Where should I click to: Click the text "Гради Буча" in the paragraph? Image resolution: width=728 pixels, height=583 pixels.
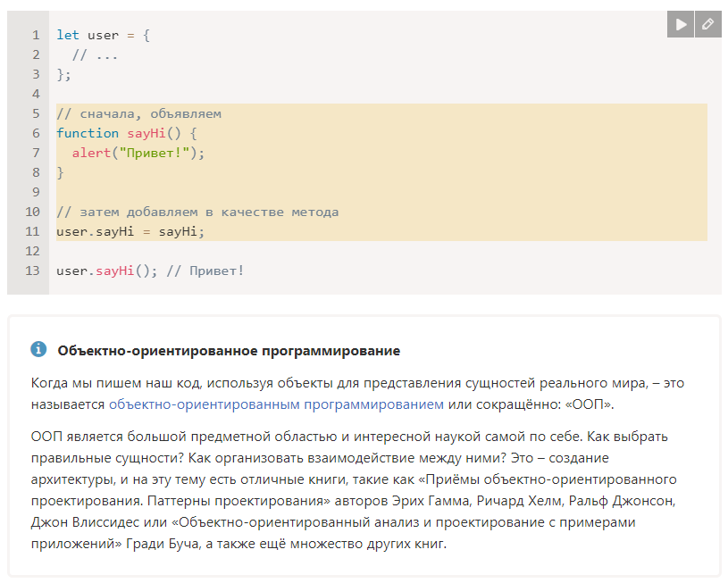click(163, 544)
